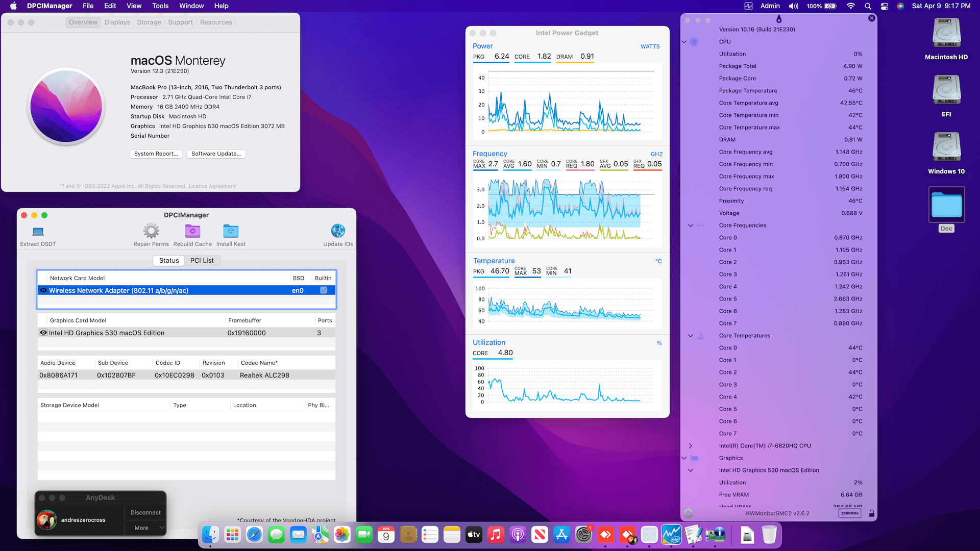Viewport: 980px width, 551px height.
Task: Select the Storage tab in About This Mac
Action: (x=149, y=22)
